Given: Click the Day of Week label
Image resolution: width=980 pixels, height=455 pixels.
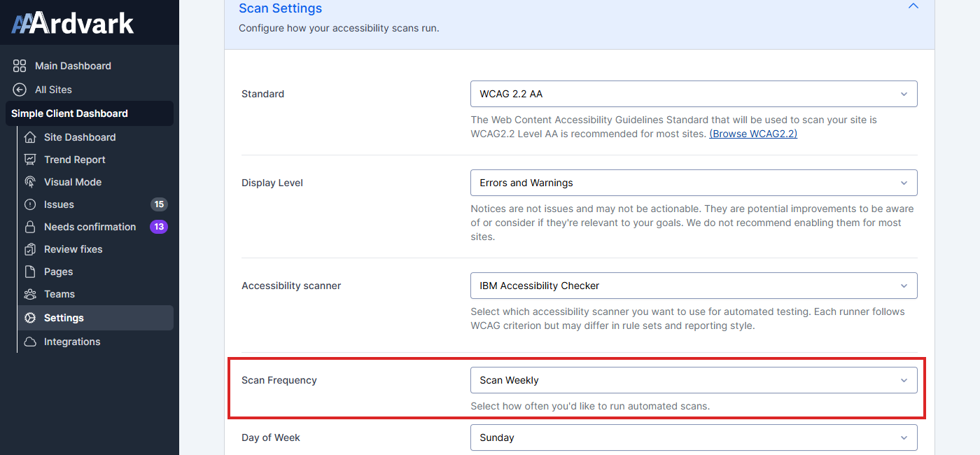Looking at the screenshot, I should point(271,437).
